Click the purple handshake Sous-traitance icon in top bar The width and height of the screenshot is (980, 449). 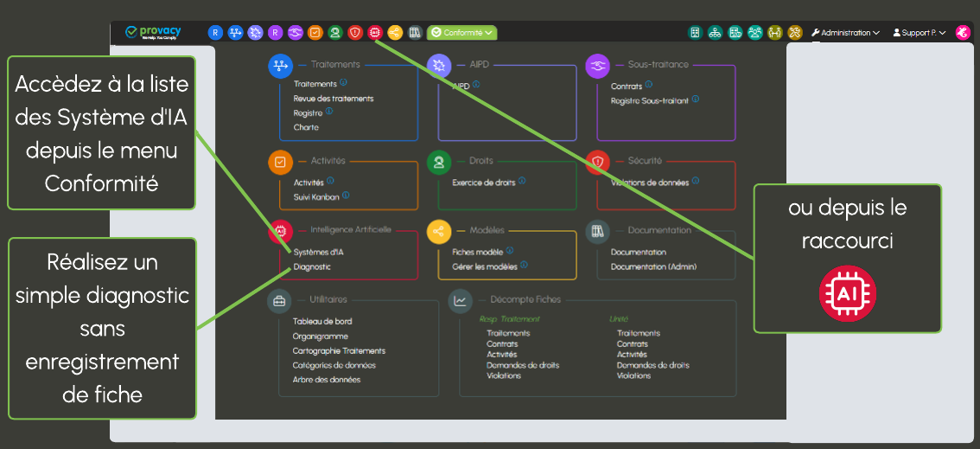pos(295,33)
